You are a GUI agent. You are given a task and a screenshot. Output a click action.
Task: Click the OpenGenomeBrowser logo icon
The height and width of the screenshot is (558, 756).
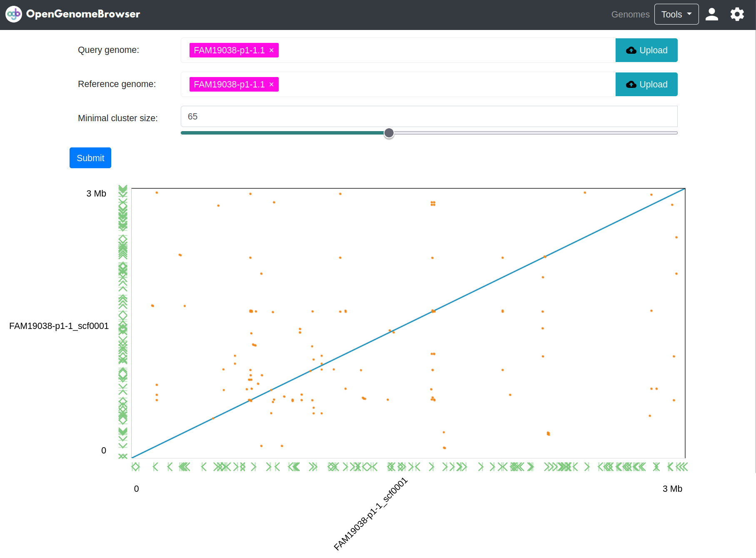(14, 14)
